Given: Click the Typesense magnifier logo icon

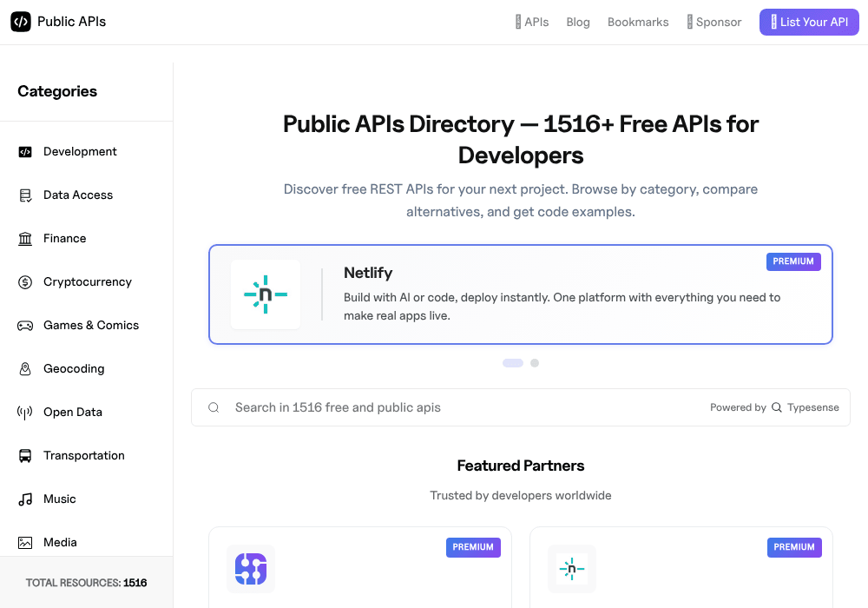Looking at the screenshot, I should (x=777, y=407).
